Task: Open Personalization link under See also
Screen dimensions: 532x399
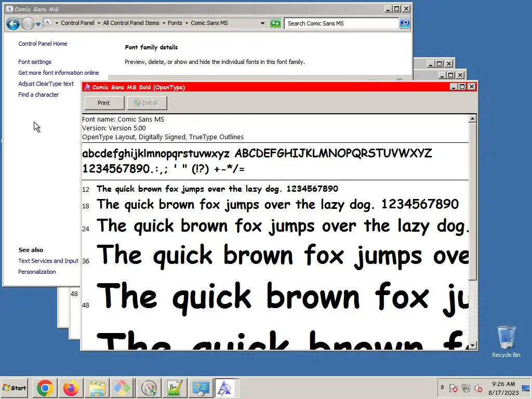Action: pyautogui.click(x=37, y=272)
